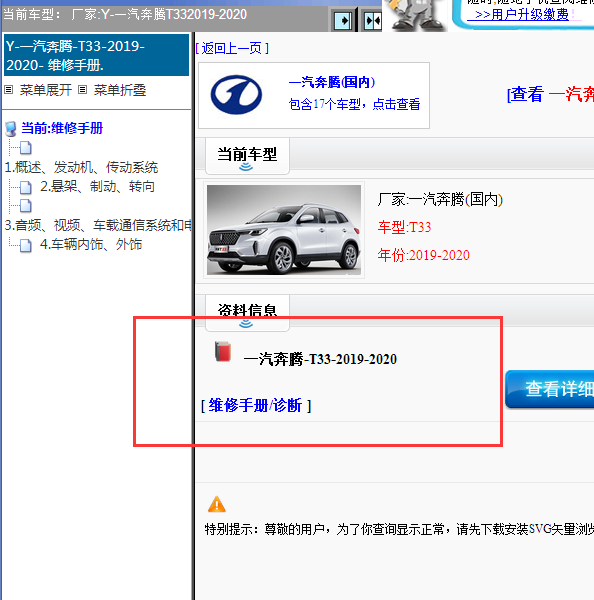The height and width of the screenshot is (600, 594).
Task: Click the orange warning triangle icon
Action: pyautogui.click(x=217, y=504)
